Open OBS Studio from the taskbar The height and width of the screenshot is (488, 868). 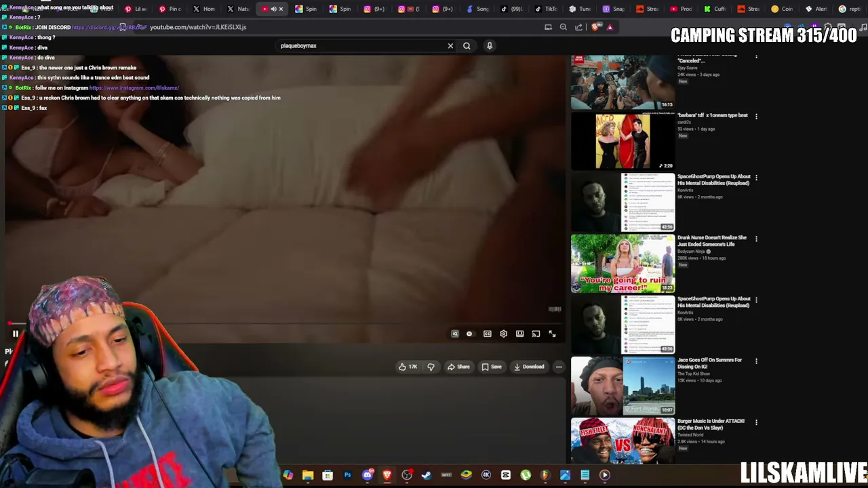[407, 475]
